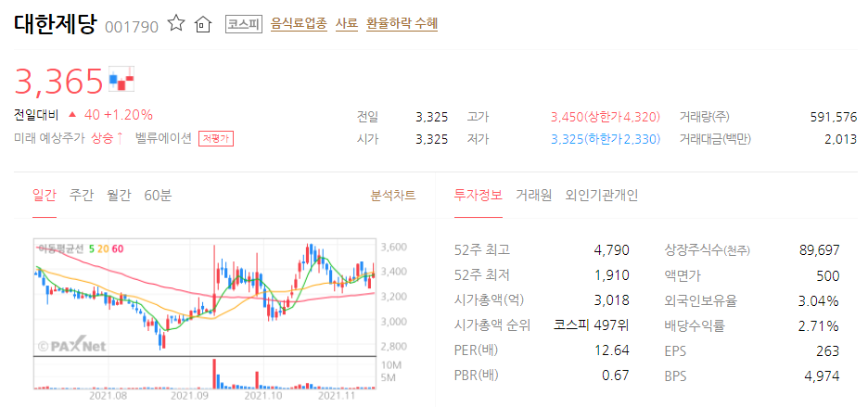Image resolution: width=868 pixels, height=420 pixels.
Task: Click the 코스피 market badge
Action: (244, 24)
